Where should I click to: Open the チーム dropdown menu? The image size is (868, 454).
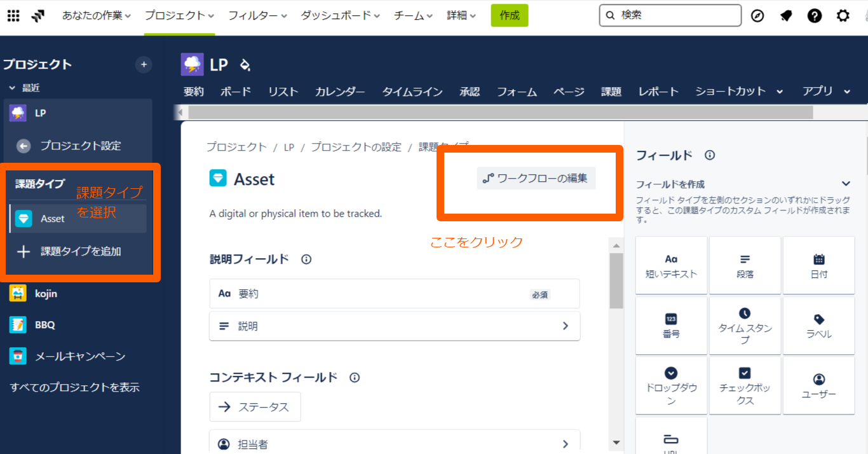pyautogui.click(x=413, y=16)
